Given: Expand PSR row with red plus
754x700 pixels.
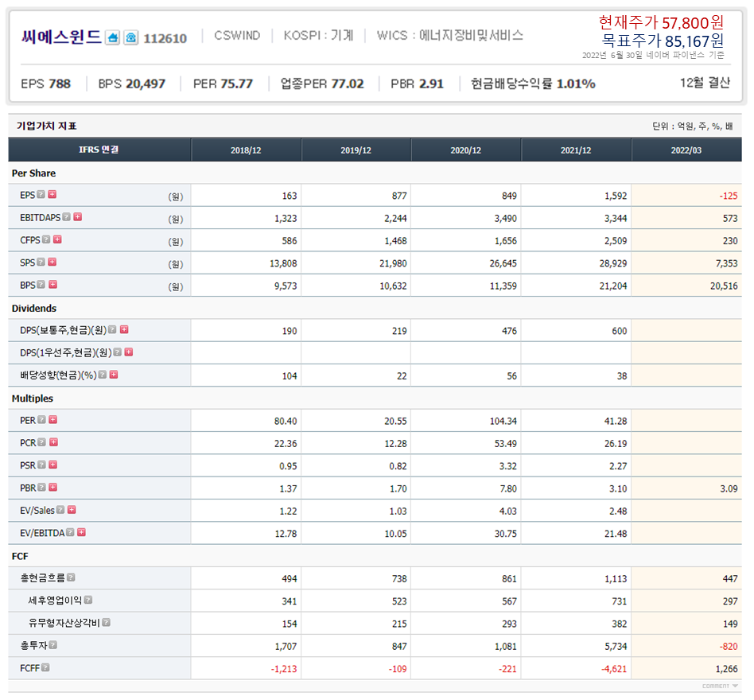Looking at the screenshot, I should point(53,465).
